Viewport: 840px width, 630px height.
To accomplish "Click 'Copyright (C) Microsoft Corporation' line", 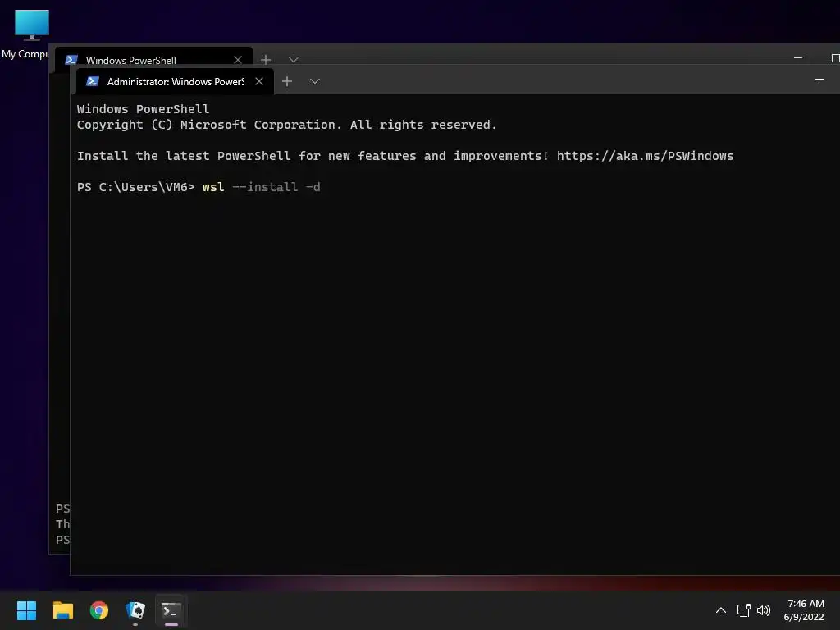I will coord(286,125).
